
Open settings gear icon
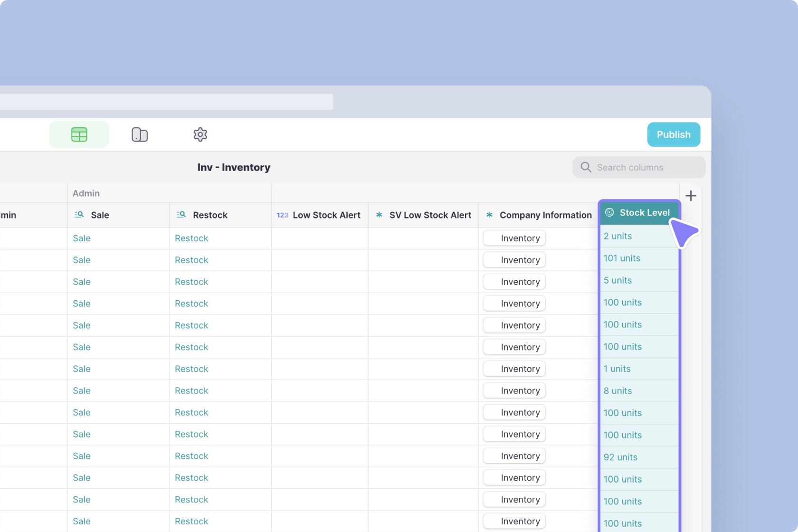click(x=200, y=134)
